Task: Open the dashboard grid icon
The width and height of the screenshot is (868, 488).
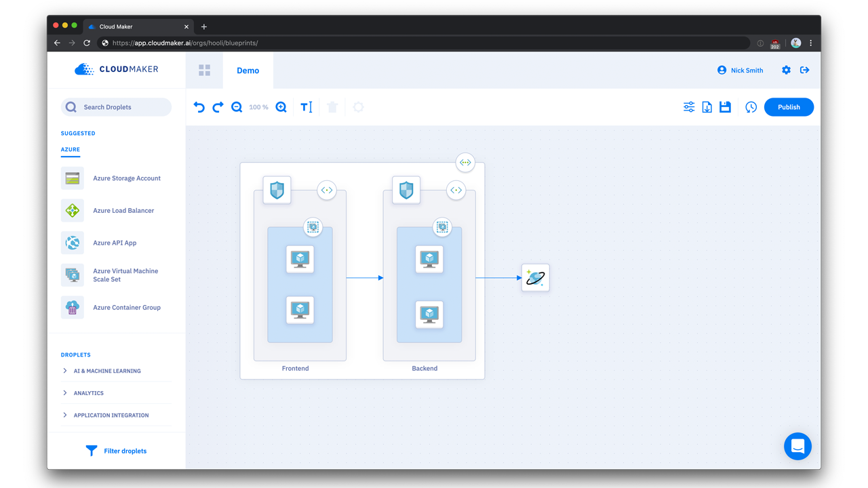Action: click(204, 70)
